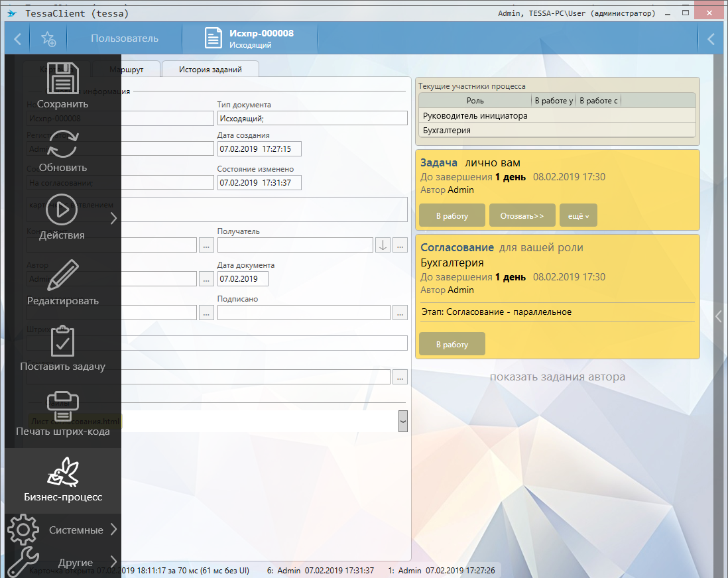
Task: Open the Бизнес-процесс bird icon
Action: (x=63, y=472)
